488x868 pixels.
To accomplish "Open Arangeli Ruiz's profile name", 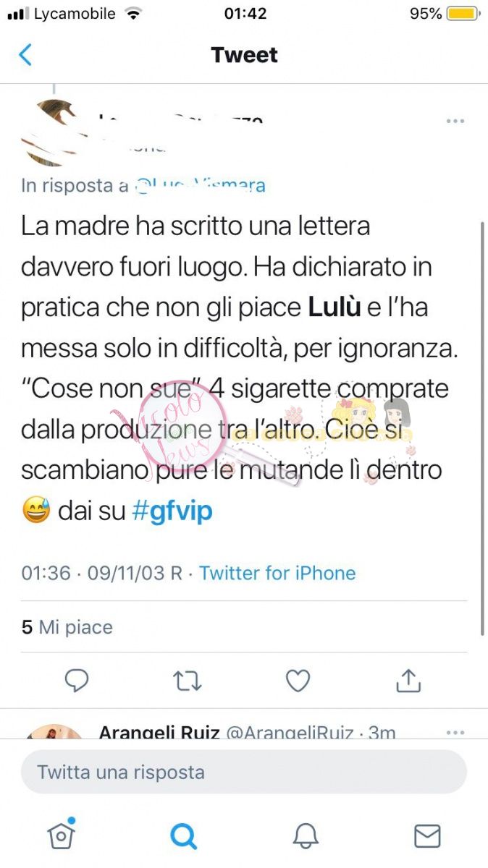I will click(159, 732).
